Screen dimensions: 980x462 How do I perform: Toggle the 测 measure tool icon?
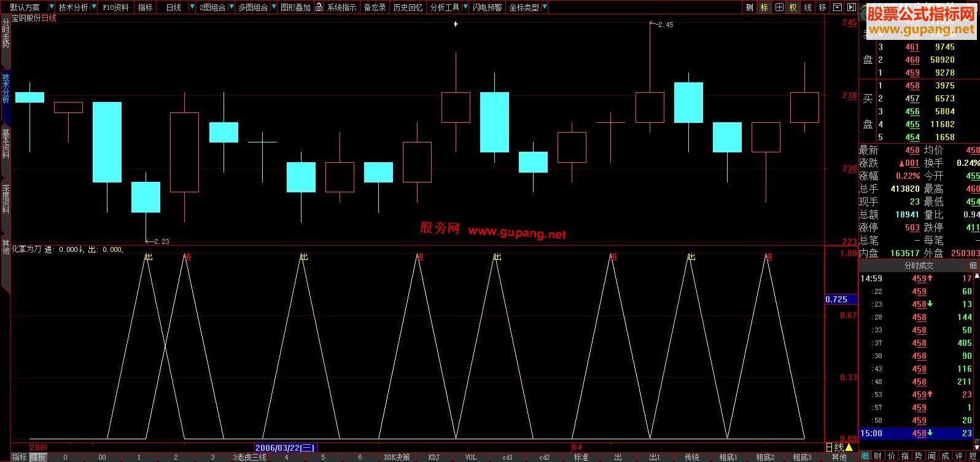click(749, 7)
